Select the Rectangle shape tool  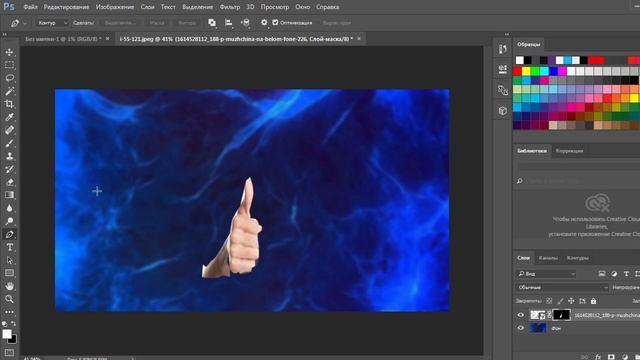9,273
